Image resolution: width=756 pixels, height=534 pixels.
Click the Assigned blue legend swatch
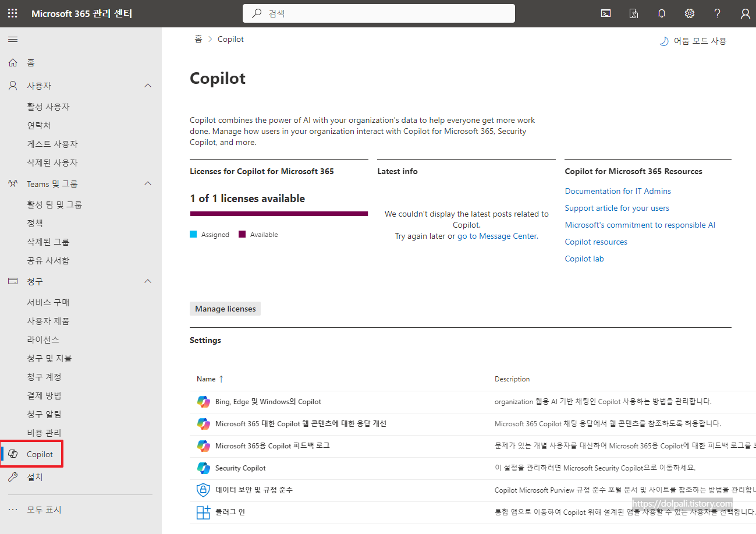(x=193, y=235)
